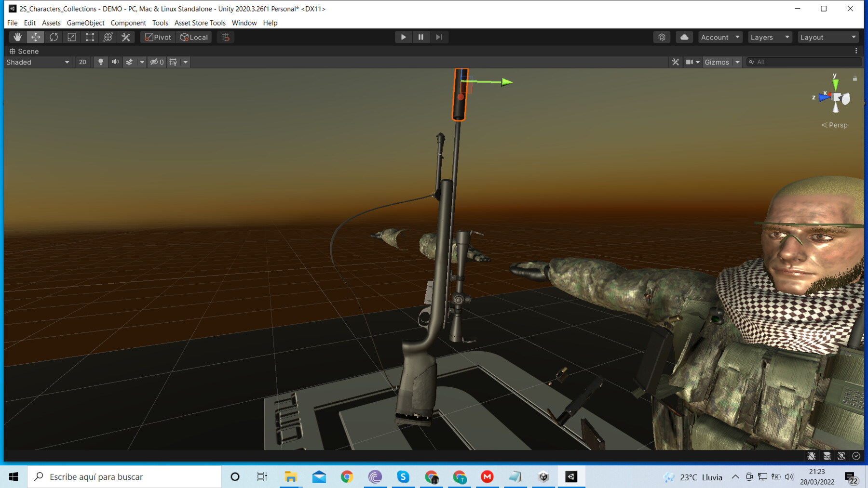This screenshot has height=488, width=868.
Task: Open the three-dot Scene panel menu
Action: [856, 51]
